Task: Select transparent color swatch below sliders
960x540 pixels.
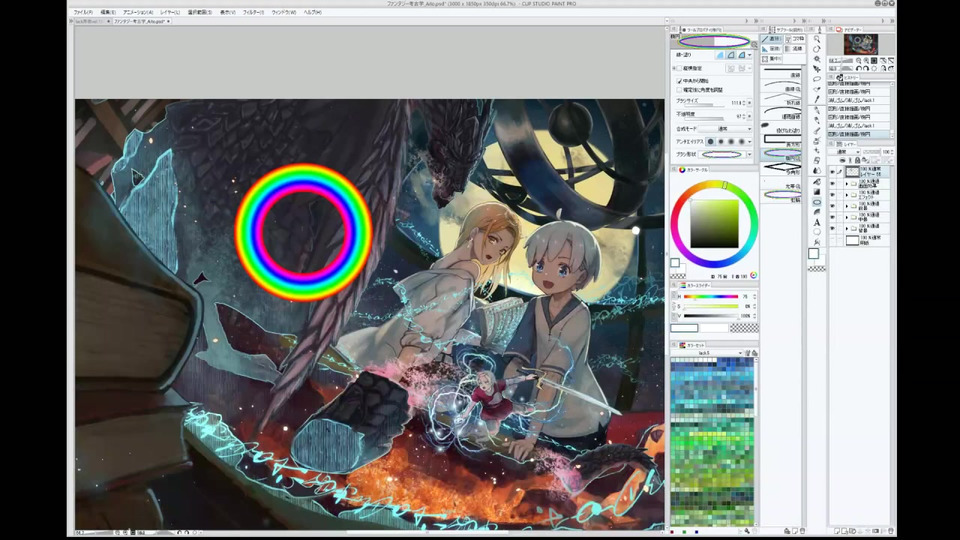Action: (744, 328)
